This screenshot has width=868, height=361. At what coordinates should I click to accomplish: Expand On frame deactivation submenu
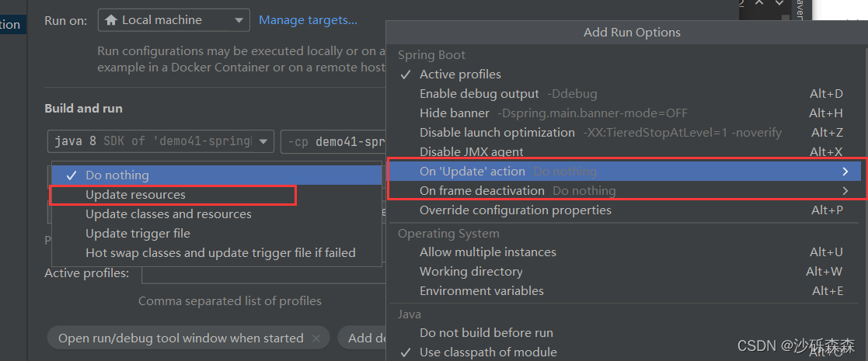point(624,191)
